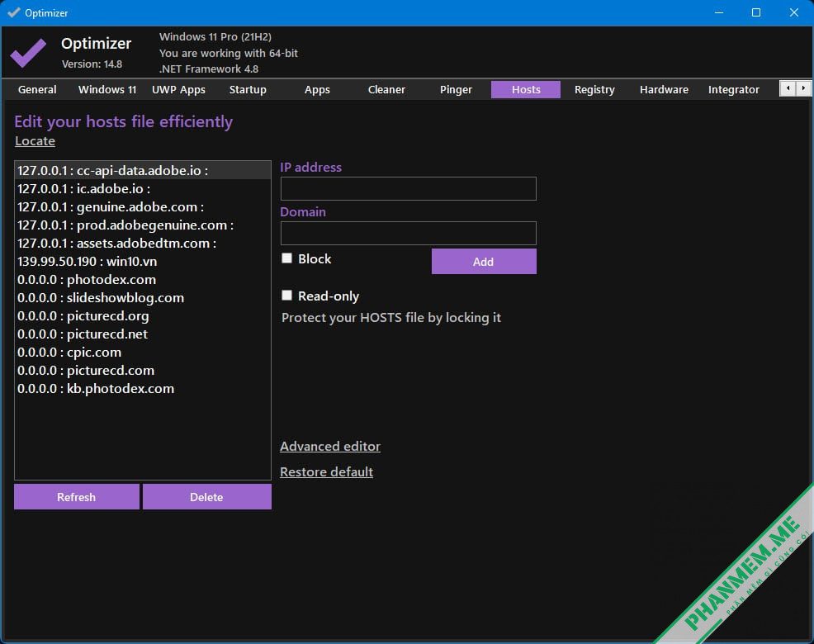This screenshot has width=814, height=644.
Task: Go to the Startup tab
Action: pos(248,89)
